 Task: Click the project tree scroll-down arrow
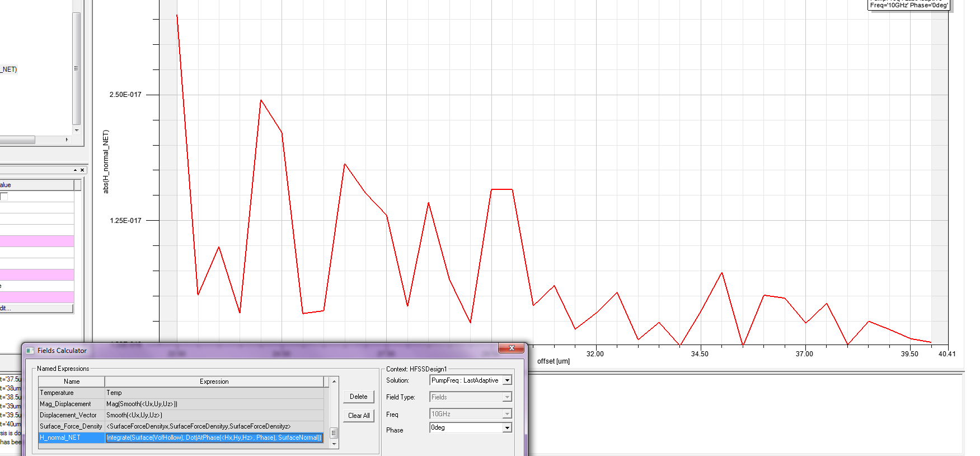point(77,130)
